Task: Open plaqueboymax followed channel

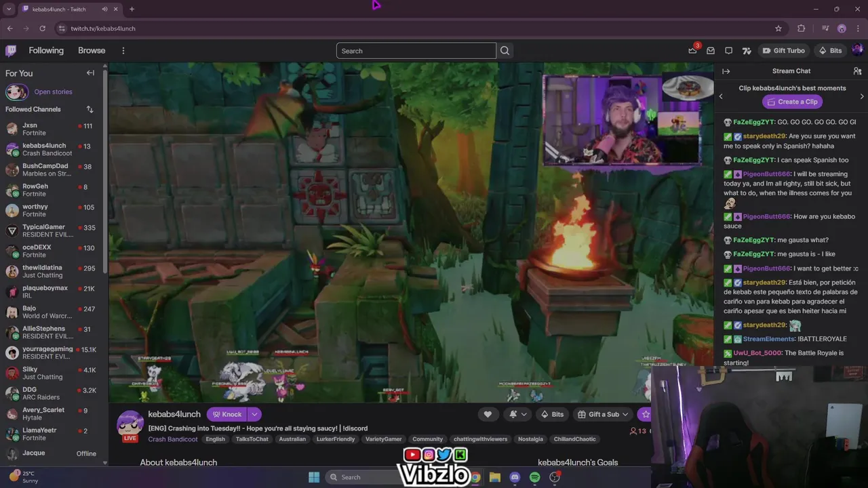Action: [51, 291]
